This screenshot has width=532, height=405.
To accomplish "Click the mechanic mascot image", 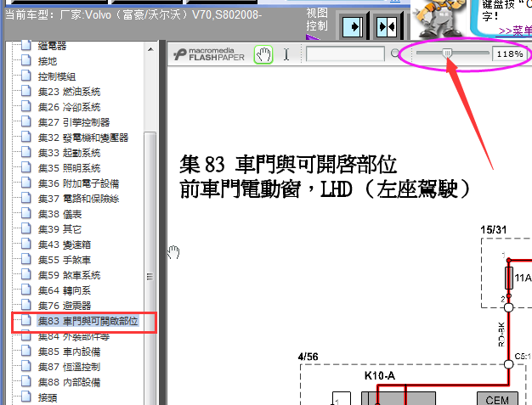I will pos(439,19).
